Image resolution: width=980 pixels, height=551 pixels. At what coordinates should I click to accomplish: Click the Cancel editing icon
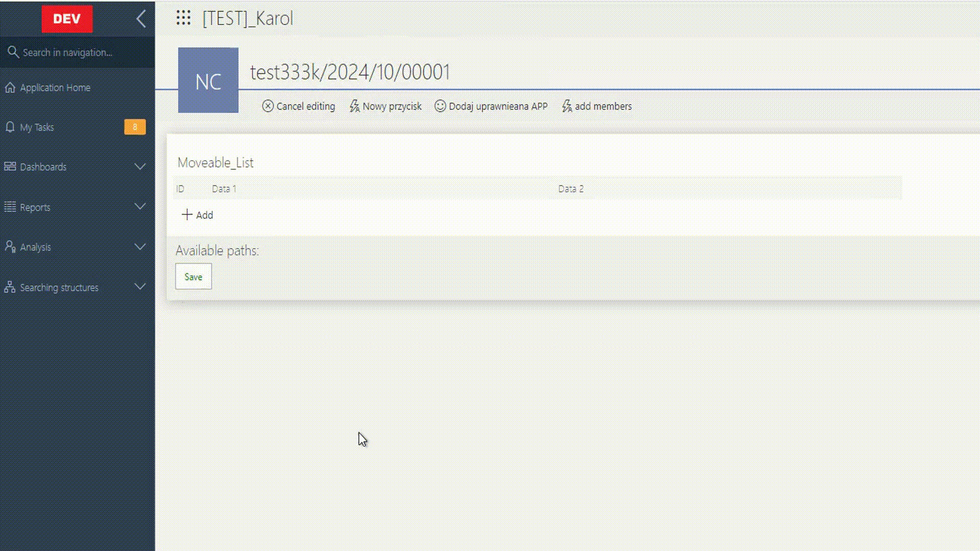(268, 106)
